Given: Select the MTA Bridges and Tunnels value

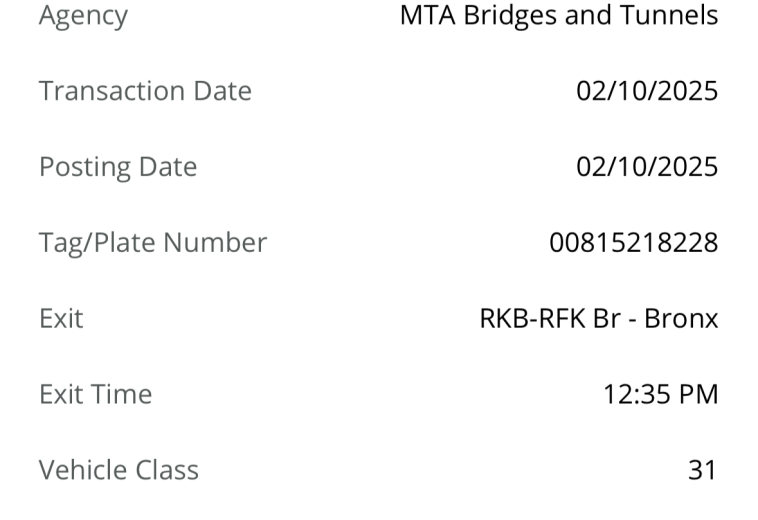Looking at the screenshot, I should pyautogui.click(x=559, y=15).
